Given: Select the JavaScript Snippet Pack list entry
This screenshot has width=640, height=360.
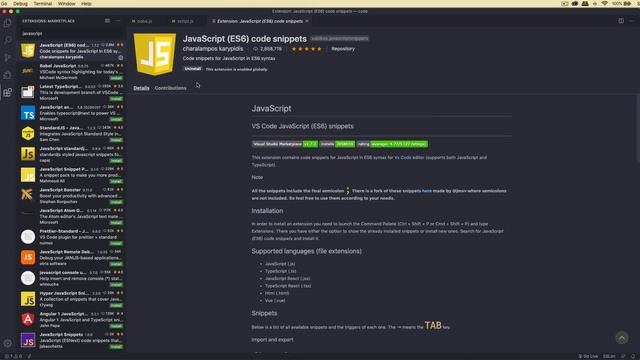Looking at the screenshot, I should (71, 175).
